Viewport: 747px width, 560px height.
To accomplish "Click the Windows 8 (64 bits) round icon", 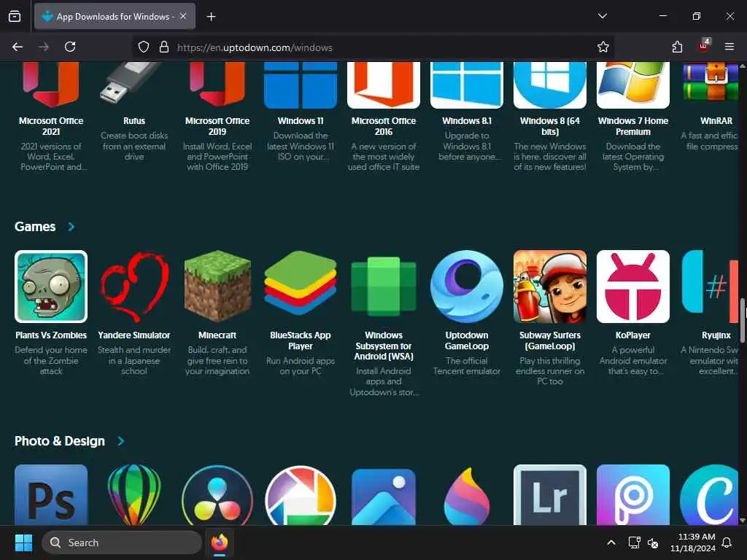I will 550,85.
